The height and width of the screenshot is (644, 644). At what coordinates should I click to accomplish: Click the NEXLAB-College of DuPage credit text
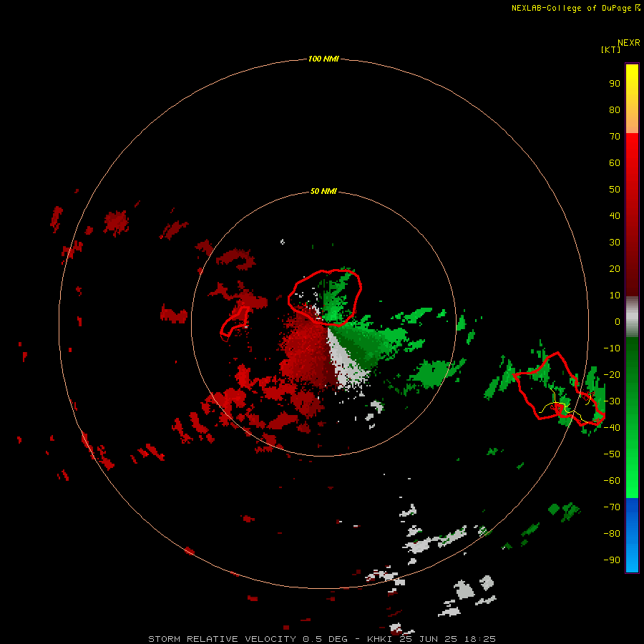click(x=572, y=8)
